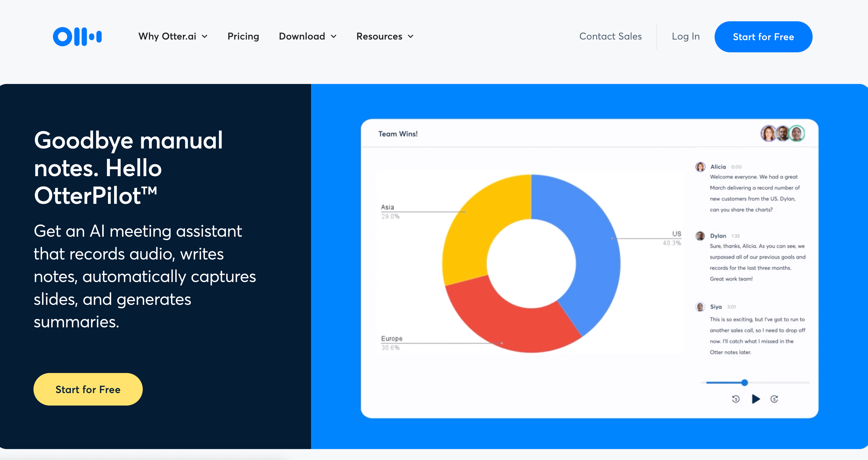The width and height of the screenshot is (868, 460).
Task: Click the middle participant avatar in card header
Action: [783, 133]
